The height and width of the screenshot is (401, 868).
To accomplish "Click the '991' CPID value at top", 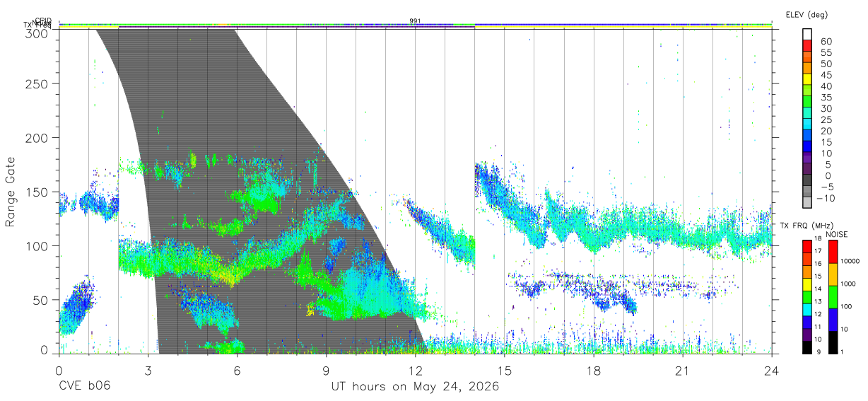I will 415,21.
